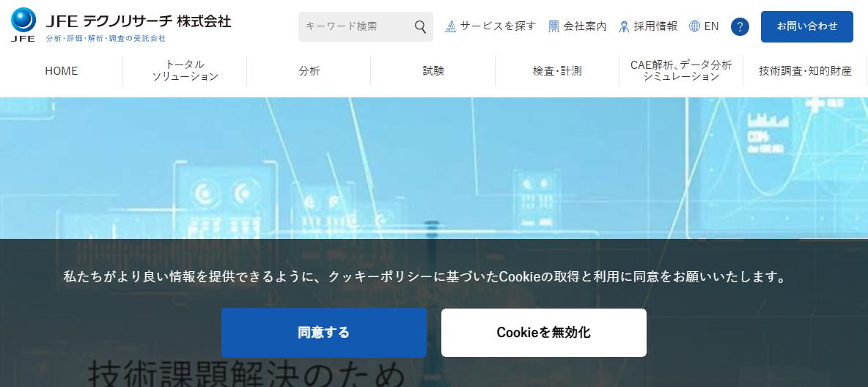The width and height of the screenshot is (868, 387).
Task: Open 分析 menu item
Action: tap(309, 71)
